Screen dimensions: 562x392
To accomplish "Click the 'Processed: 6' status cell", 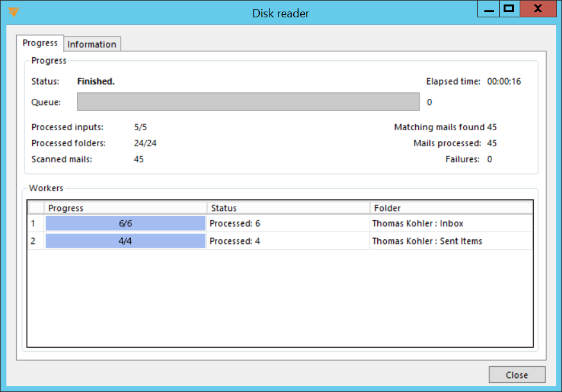I will point(288,223).
